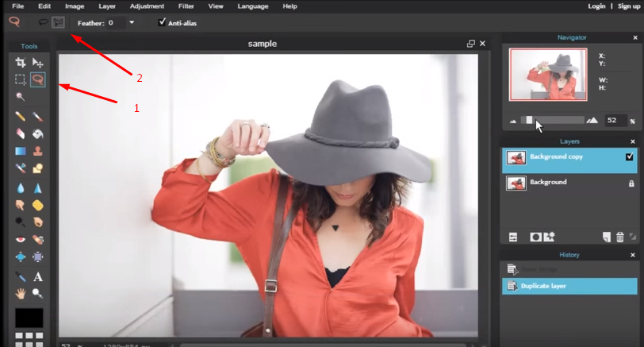The image size is (644, 347).
Task: Choose freehand lasso mode in options bar
Action: (x=43, y=22)
